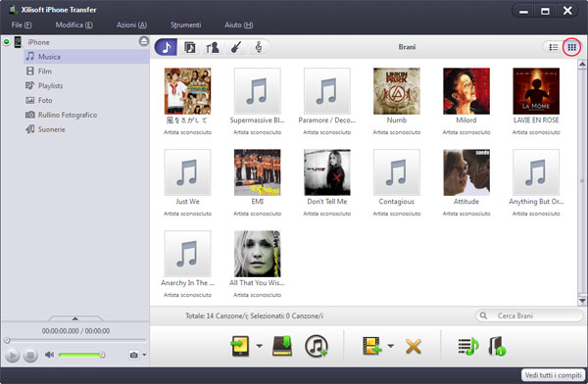Switch to thumbnail grid view
Viewport: 588px width, 384px height.
(571, 47)
